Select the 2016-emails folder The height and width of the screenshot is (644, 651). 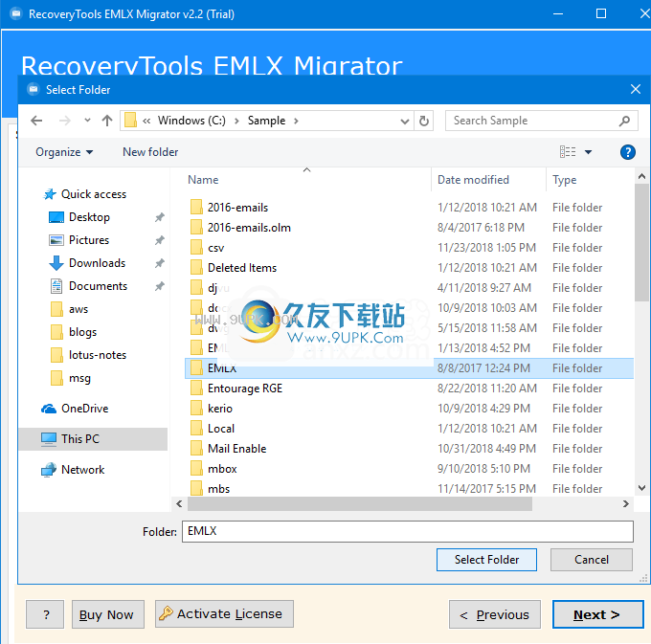coord(237,208)
